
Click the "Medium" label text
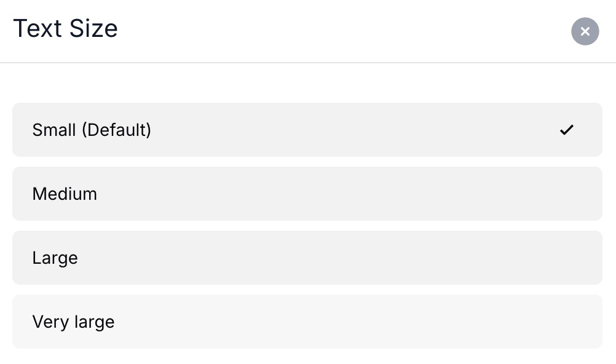[x=65, y=194]
